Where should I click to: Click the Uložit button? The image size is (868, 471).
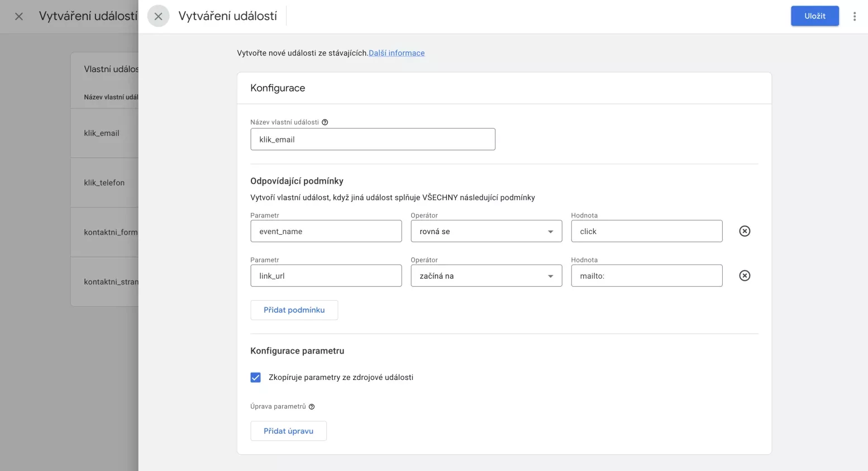(x=814, y=16)
